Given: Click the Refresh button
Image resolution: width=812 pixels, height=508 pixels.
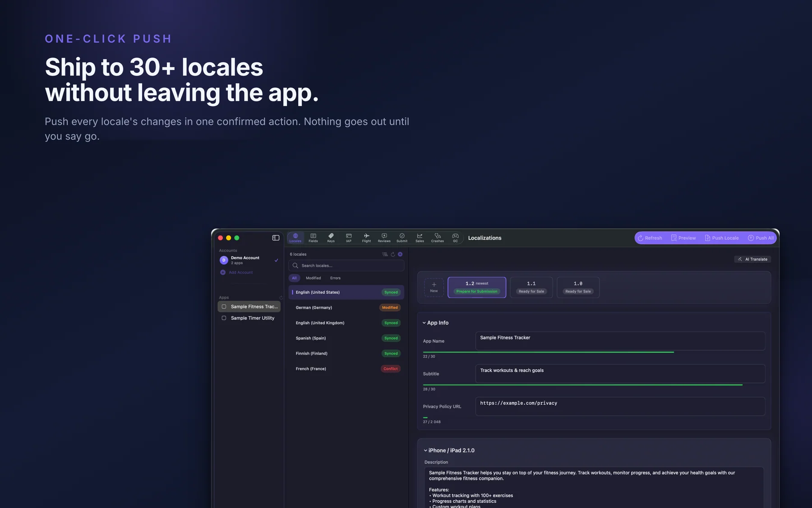Looking at the screenshot, I should click(650, 238).
